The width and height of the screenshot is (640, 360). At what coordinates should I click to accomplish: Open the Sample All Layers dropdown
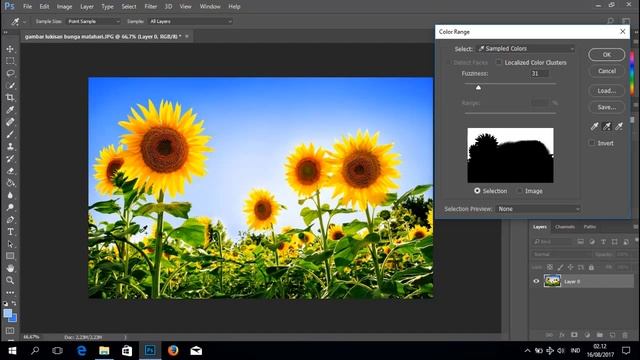[x=190, y=21]
